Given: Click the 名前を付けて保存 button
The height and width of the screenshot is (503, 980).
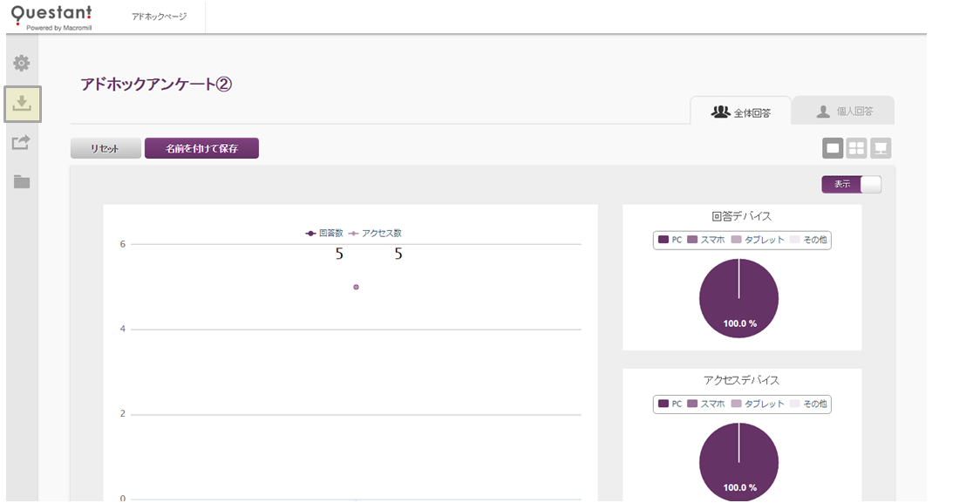Looking at the screenshot, I should (201, 148).
